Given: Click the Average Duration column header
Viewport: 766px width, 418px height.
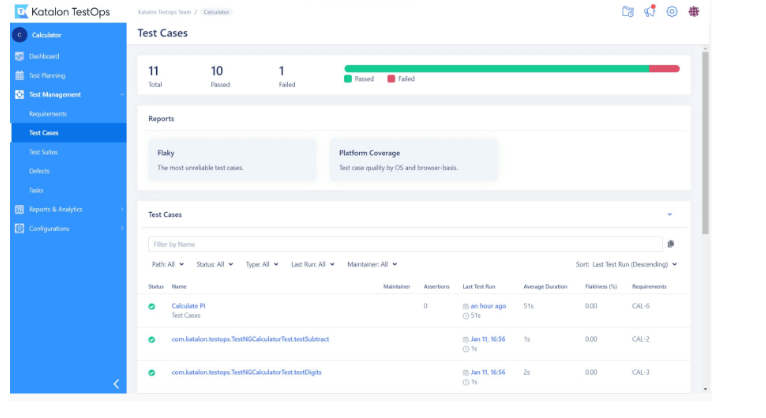Looking at the screenshot, I should tap(545, 287).
